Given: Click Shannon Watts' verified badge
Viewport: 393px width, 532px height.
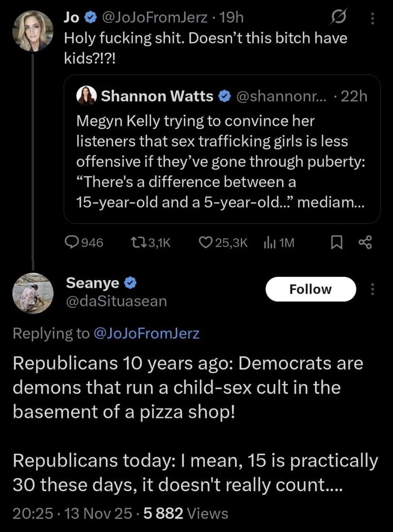Looking at the screenshot, I should pyautogui.click(x=224, y=97).
